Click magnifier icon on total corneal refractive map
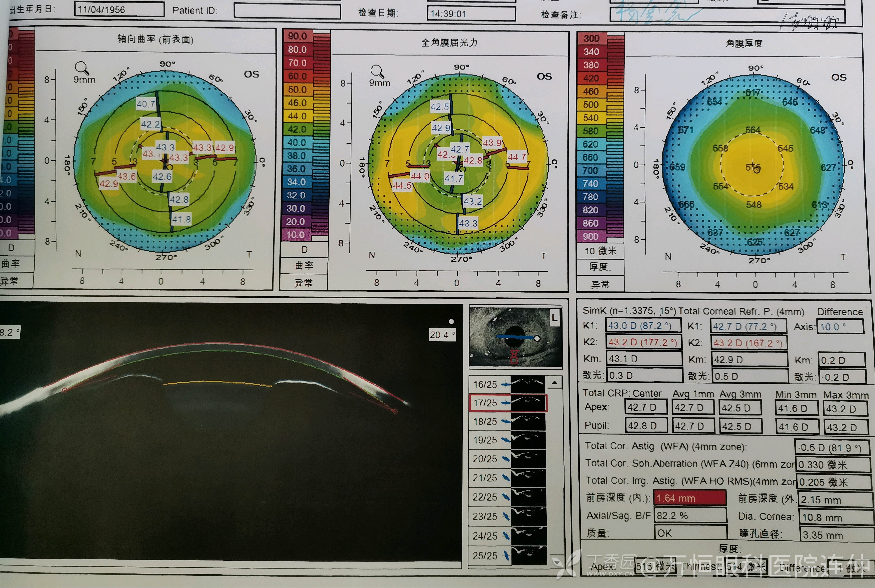This screenshot has height=588, width=875. 377,71
